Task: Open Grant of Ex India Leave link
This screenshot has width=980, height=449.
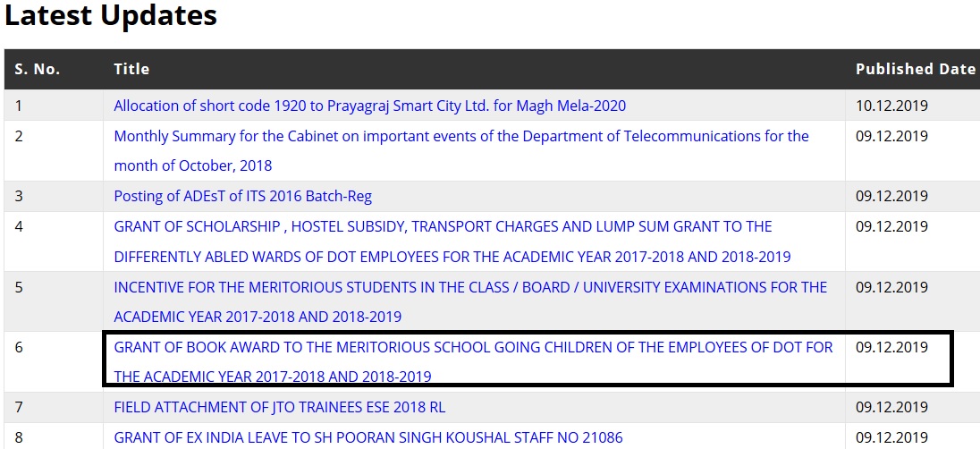Action: tap(367, 437)
